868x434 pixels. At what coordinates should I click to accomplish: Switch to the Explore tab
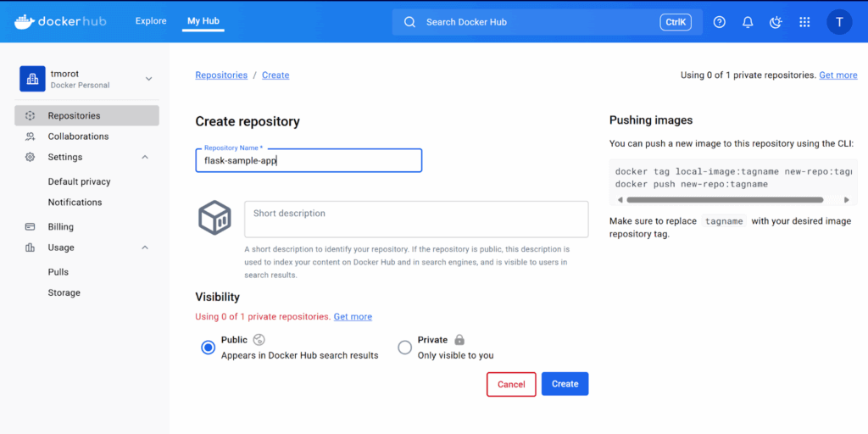click(x=151, y=21)
